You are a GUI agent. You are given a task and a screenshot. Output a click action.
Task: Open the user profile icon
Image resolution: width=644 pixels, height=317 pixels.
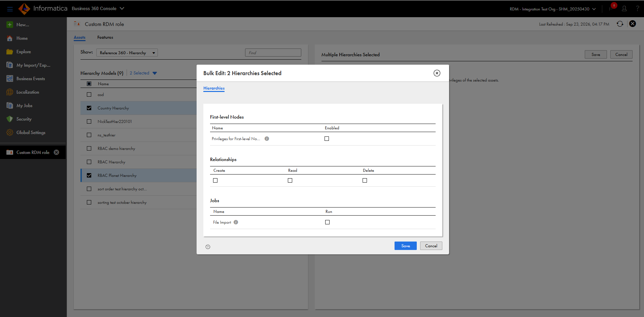coord(624,9)
